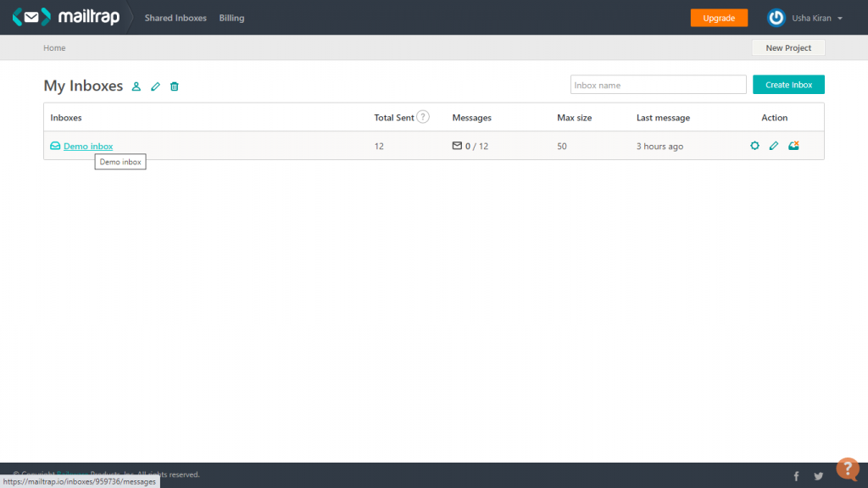Click the Mailtrap logo in the header
The width and height of the screenshot is (868, 488).
(x=66, y=18)
